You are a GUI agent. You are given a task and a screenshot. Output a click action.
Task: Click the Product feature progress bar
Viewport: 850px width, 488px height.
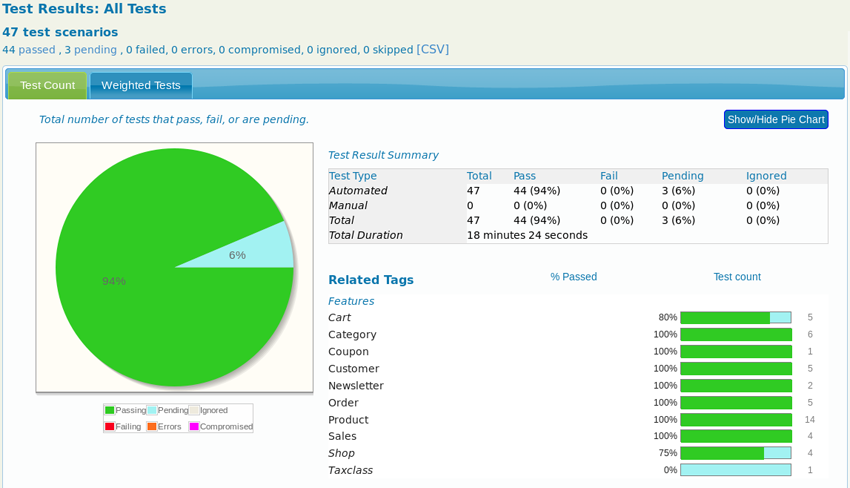click(736, 420)
